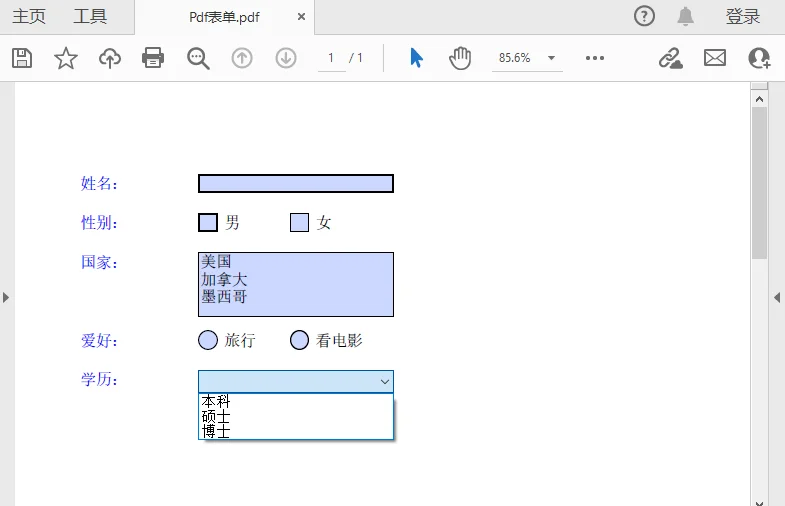
Task: Close the Pdf表单.pdf tab
Action: point(301,17)
